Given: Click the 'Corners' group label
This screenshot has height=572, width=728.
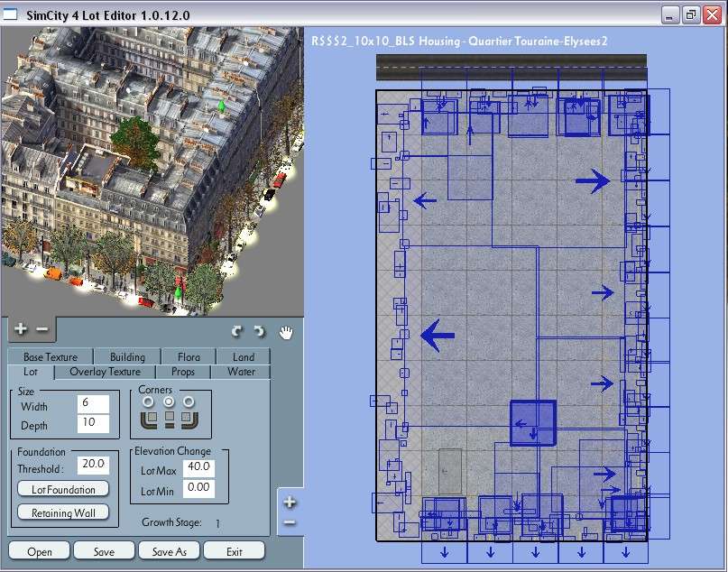Looking at the screenshot, I should (155, 390).
